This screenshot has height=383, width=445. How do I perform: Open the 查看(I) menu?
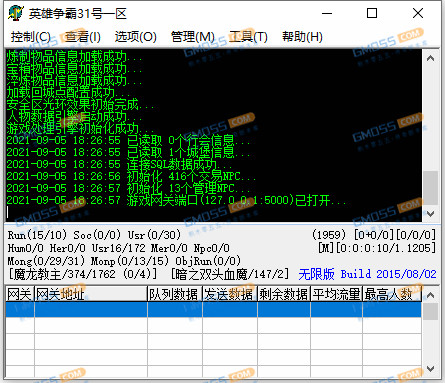pyautogui.click(x=83, y=36)
